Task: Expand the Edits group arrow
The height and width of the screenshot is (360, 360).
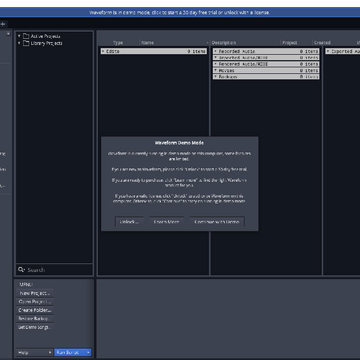Action: click(103, 51)
